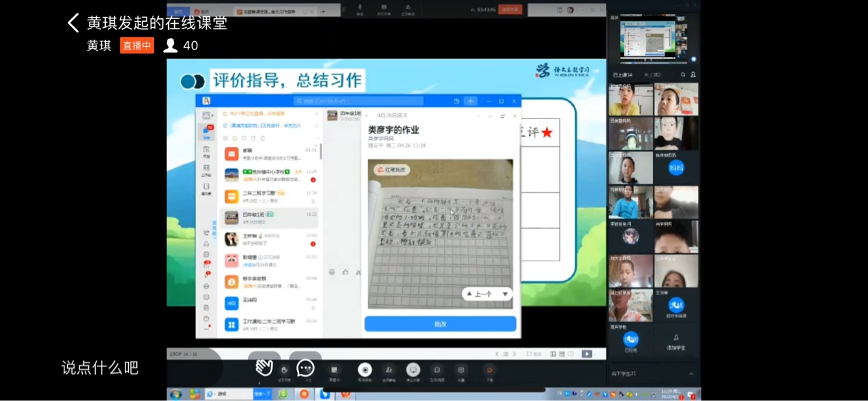Image resolution: width=868 pixels, height=401 pixels.
Task: Open the profile avatar dropdown in DingTalk
Action: [207, 114]
